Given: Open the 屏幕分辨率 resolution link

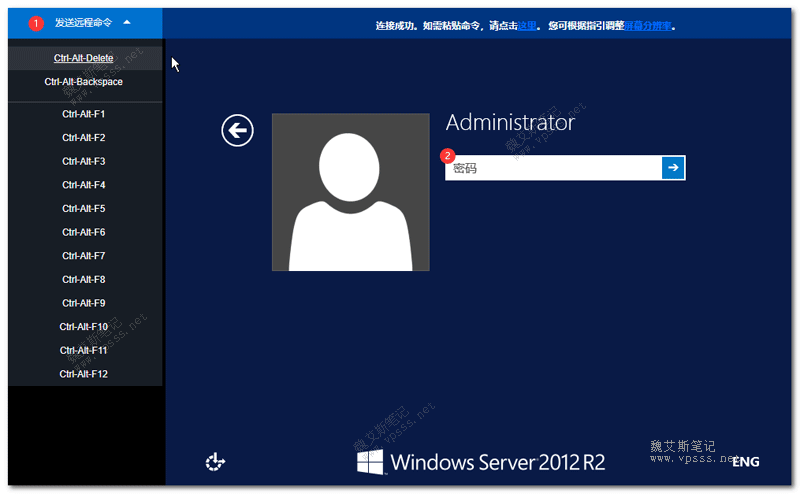Looking at the screenshot, I should [647, 26].
